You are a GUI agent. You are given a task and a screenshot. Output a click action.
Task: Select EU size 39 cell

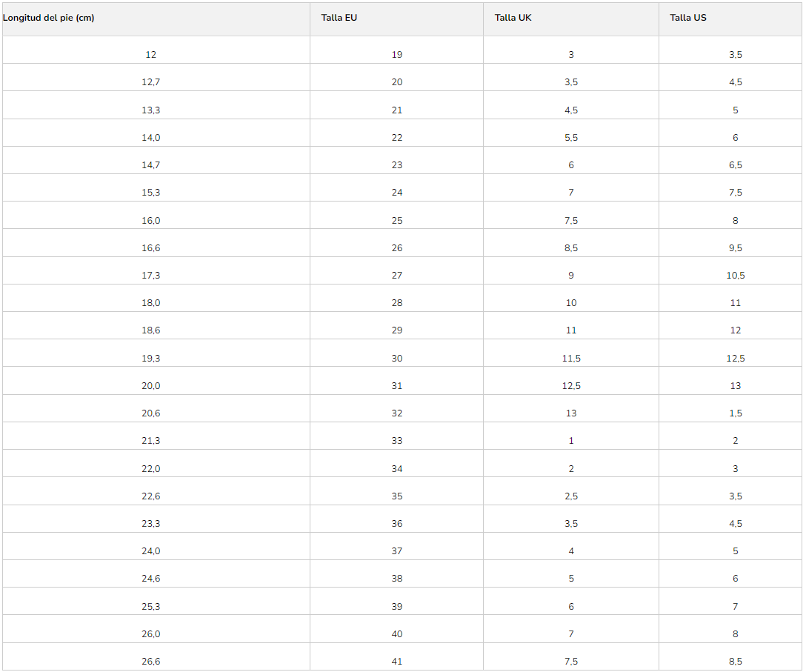397,607
